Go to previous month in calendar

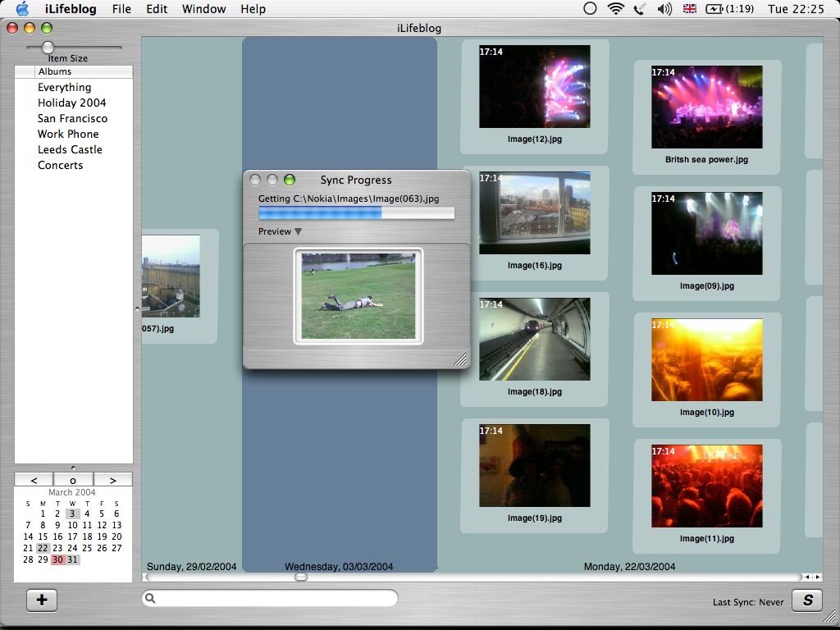pyautogui.click(x=34, y=480)
